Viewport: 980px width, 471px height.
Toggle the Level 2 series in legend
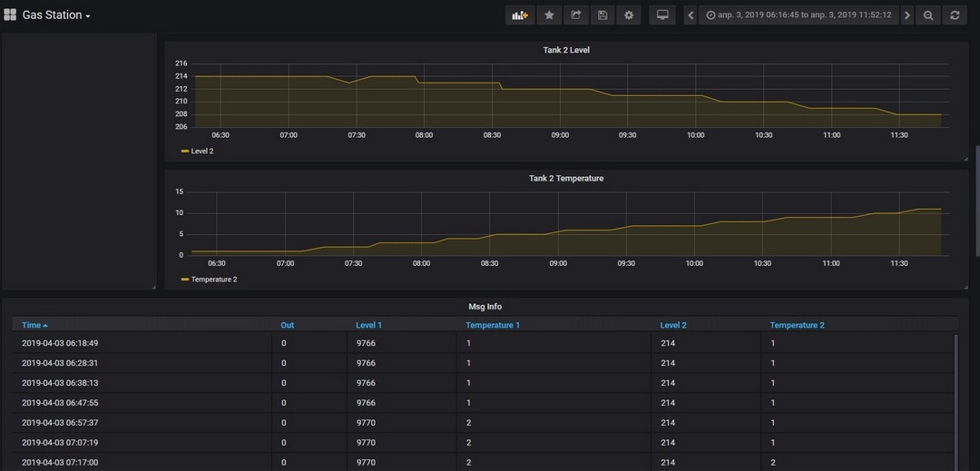(x=201, y=152)
